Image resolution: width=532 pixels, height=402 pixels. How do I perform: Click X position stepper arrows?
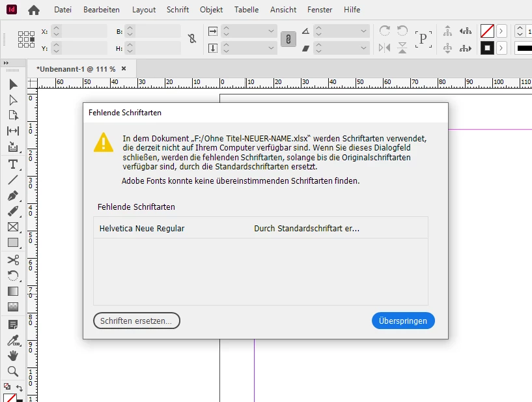pos(56,31)
